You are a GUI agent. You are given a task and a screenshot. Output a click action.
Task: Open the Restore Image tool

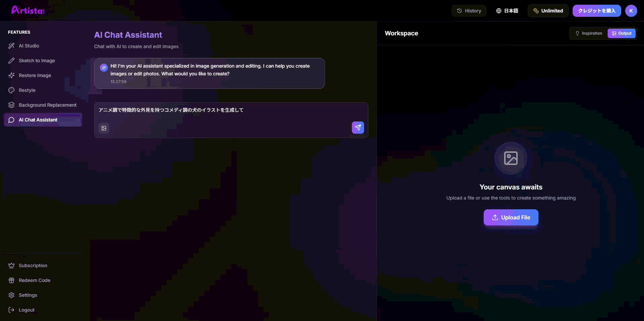[35, 75]
